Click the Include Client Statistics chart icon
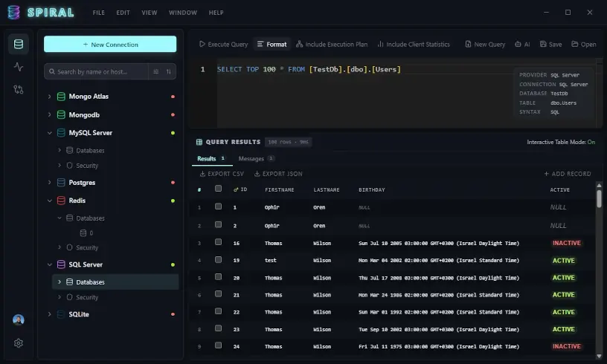 (x=381, y=44)
